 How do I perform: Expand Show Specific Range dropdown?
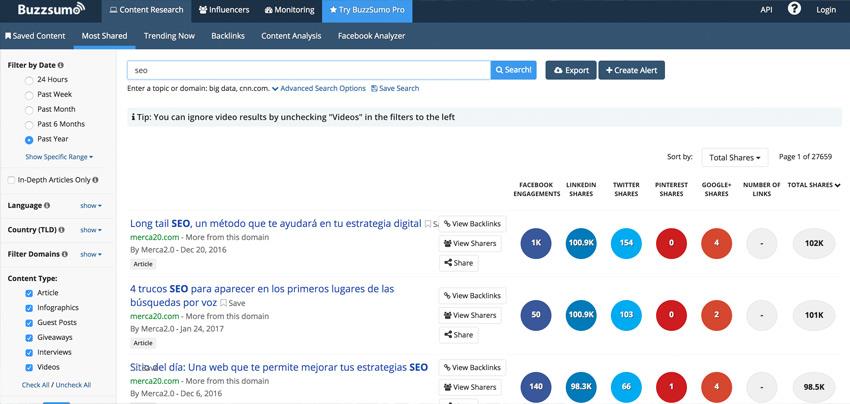tap(59, 157)
